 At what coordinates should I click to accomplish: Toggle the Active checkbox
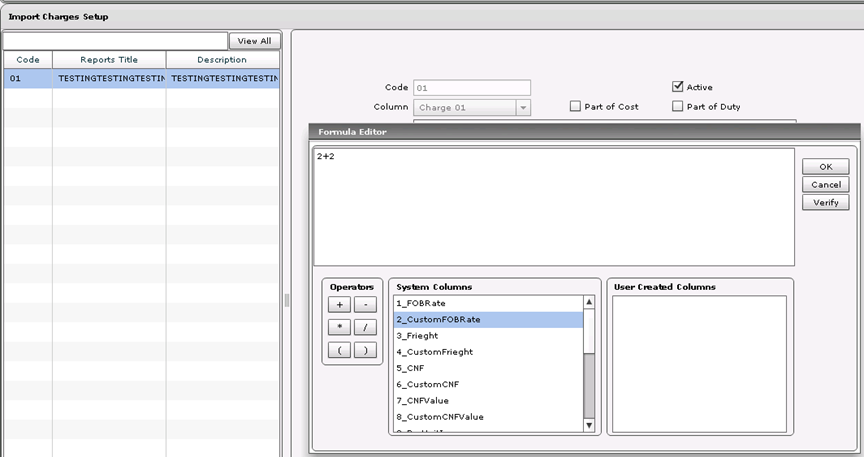point(678,87)
